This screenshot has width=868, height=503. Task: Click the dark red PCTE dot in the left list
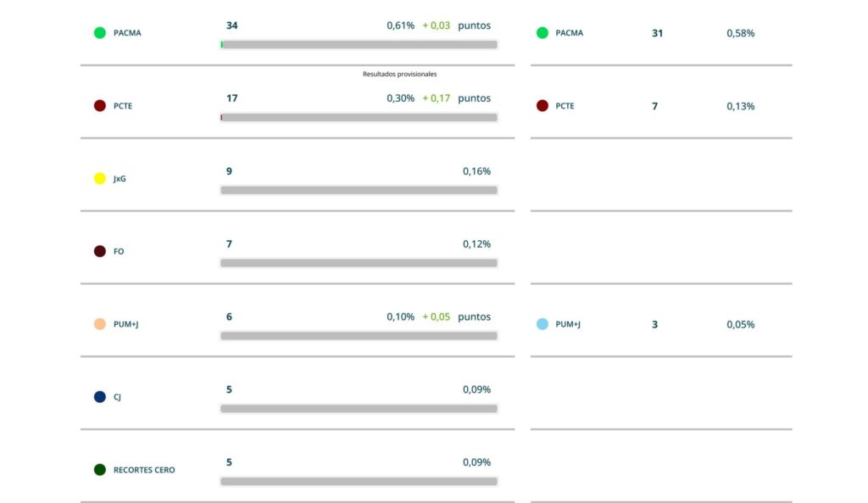coord(100,106)
